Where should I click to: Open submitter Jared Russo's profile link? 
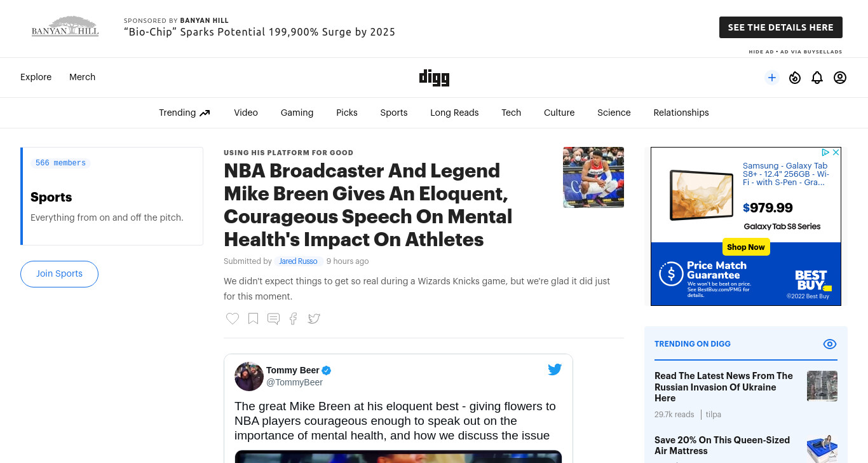(298, 261)
